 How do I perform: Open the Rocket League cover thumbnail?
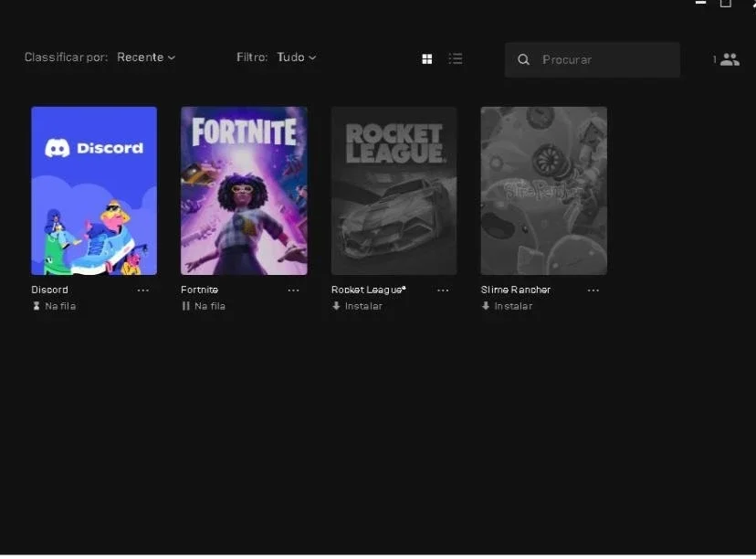tap(394, 191)
